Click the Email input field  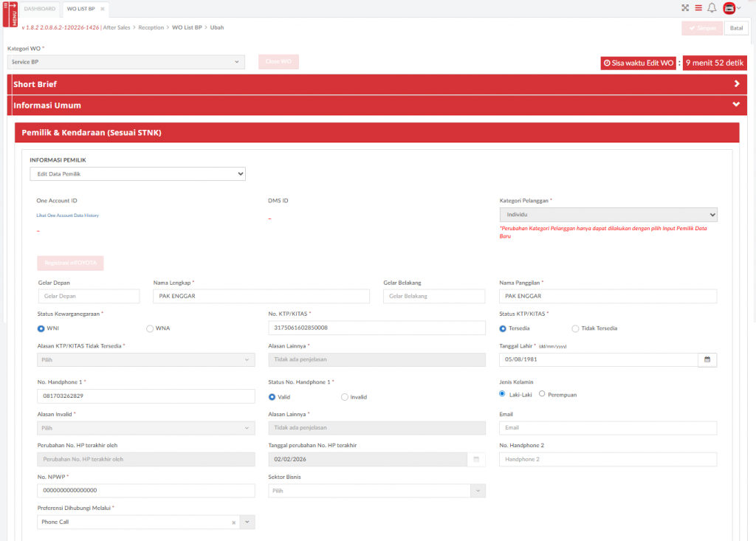pyautogui.click(x=608, y=428)
